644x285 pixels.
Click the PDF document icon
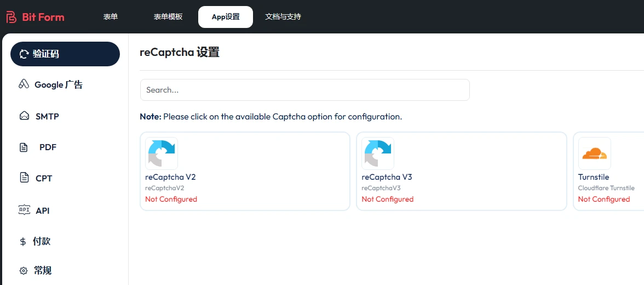pos(24,147)
